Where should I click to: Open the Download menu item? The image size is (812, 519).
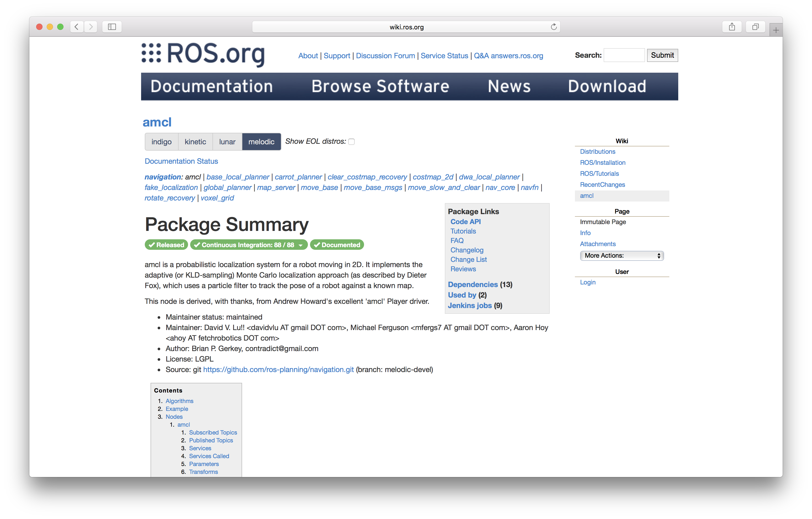[x=607, y=86]
